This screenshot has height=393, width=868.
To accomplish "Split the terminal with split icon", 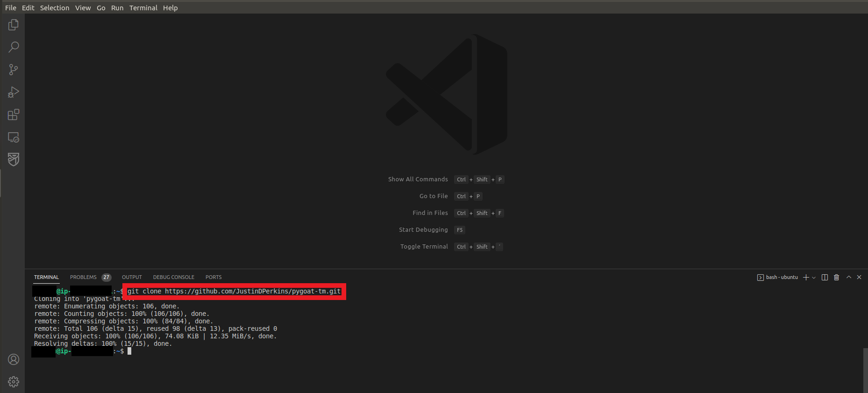I will (825, 278).
